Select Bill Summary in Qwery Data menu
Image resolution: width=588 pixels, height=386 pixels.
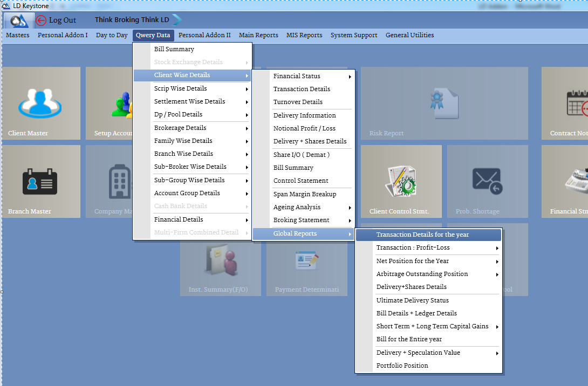(174, 49)
